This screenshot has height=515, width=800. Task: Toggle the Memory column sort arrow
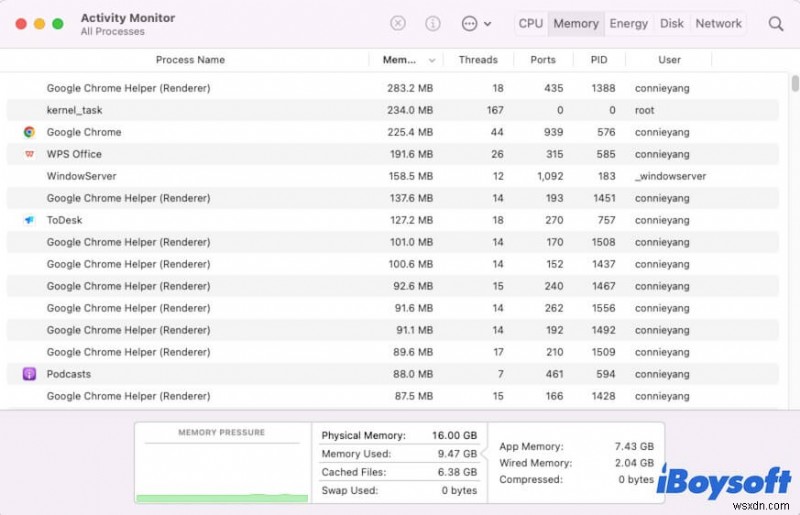pyautogui.click(x=432, y=60)
